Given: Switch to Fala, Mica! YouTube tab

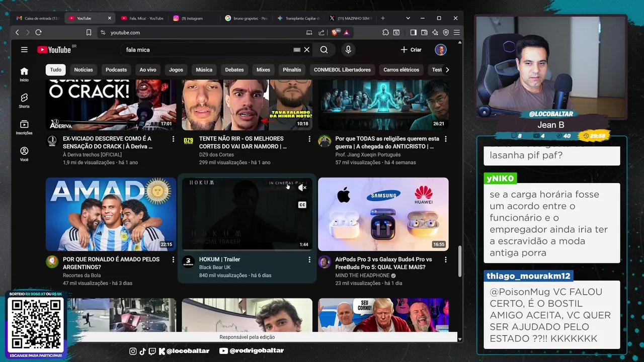Looking at the screenshot, I should click(142, 18).
